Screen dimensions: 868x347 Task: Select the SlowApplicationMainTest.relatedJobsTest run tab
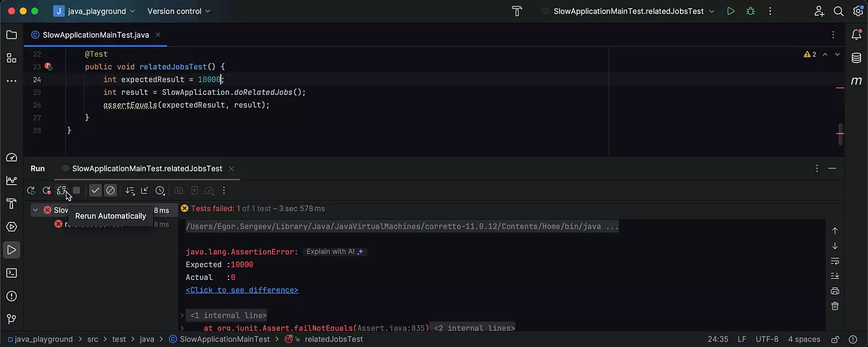(x=146, y=168)
